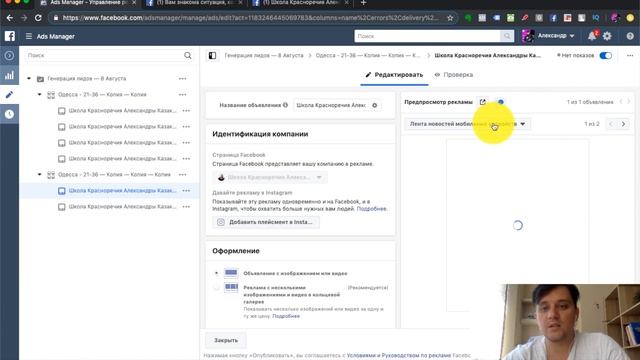
Task: Toggle the ad delivery switch
Action: [x=606, y=56]
